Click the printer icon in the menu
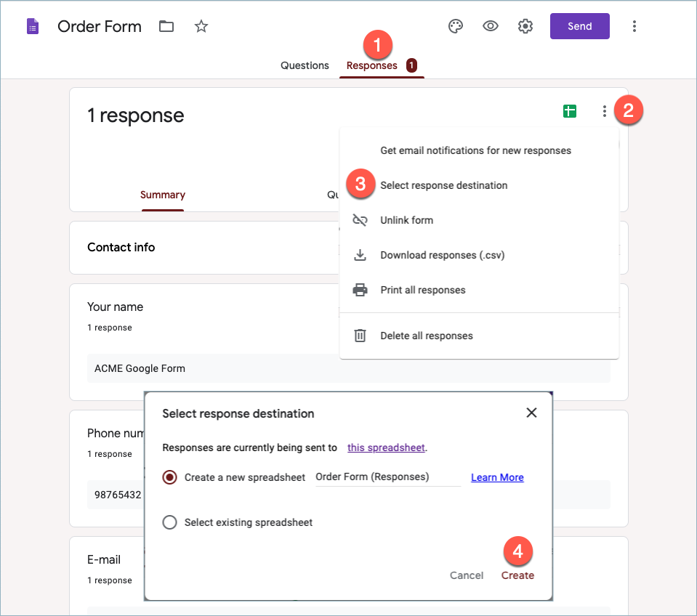 (360, 290)
